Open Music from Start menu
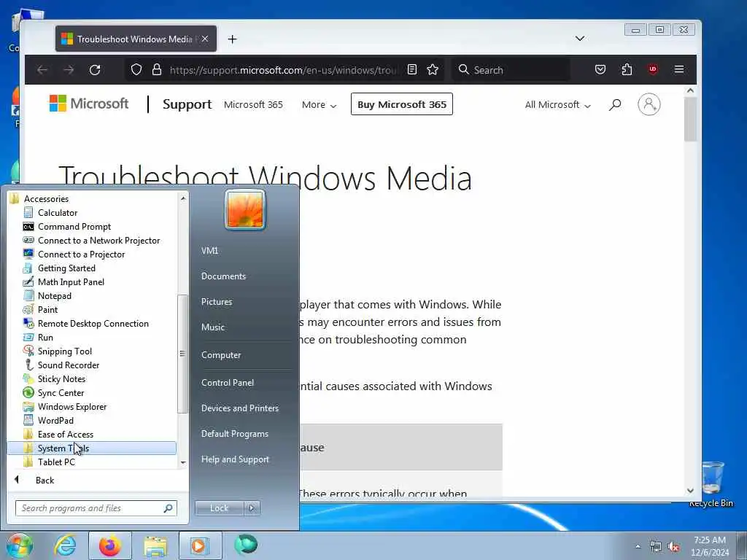 [x=212, y=327]
